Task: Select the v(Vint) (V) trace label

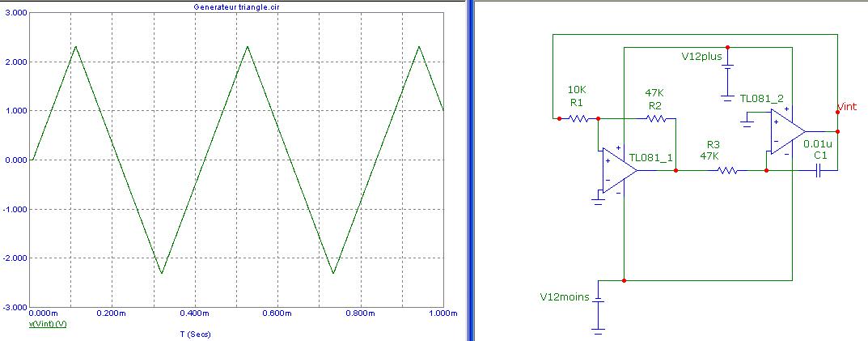Action: tap(48, 323)
